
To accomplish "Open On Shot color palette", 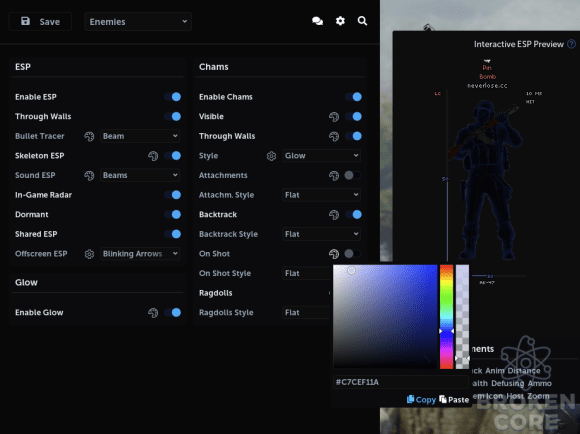I will pos(334,254).
